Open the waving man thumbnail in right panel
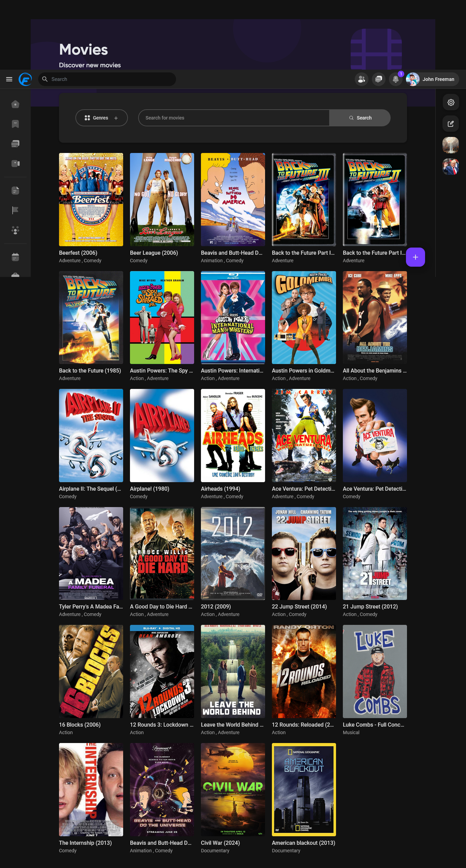Viewport: 466px width, 868px height. 451,167
